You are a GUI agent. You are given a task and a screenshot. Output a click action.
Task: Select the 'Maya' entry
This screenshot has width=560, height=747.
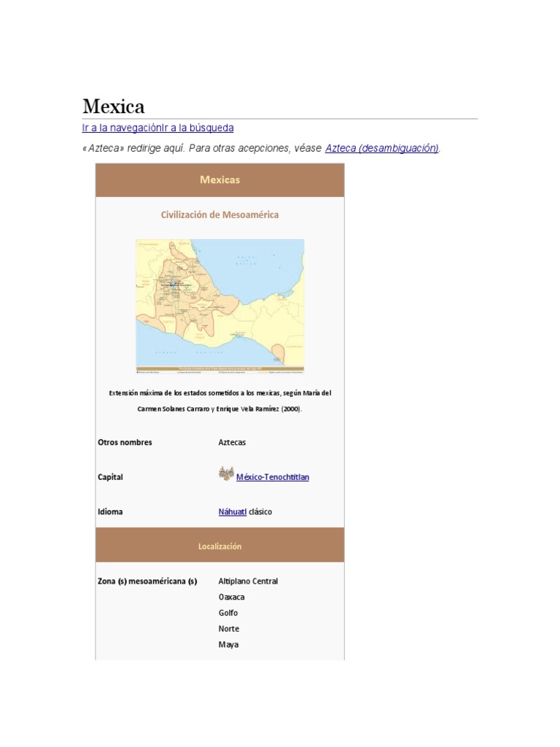[228, 645]
